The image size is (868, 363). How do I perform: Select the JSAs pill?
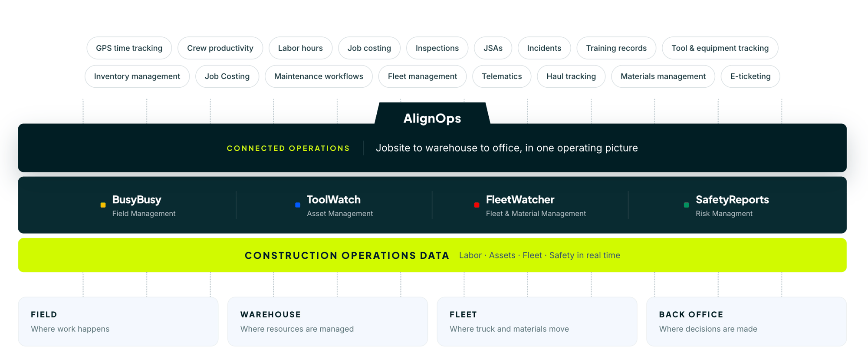click(493, 48)
